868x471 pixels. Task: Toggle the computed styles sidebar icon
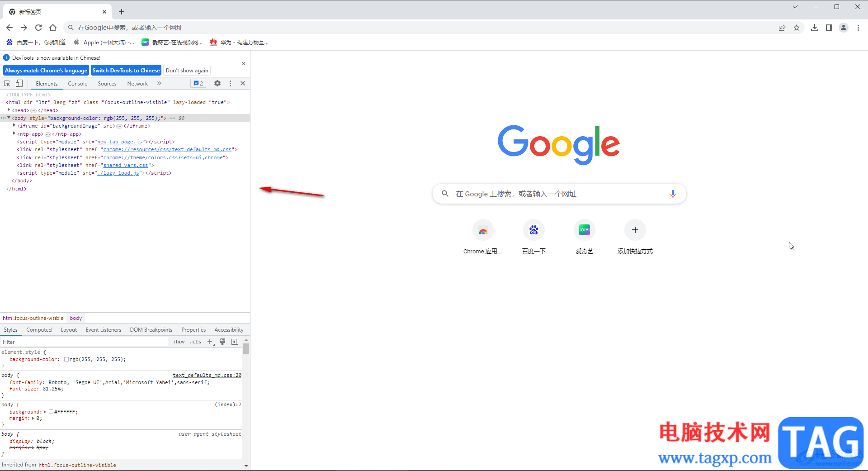[x=235, y=342]
